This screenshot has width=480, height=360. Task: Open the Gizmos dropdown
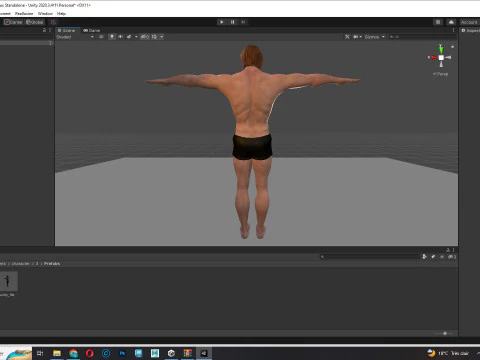[x=383, y=37]
